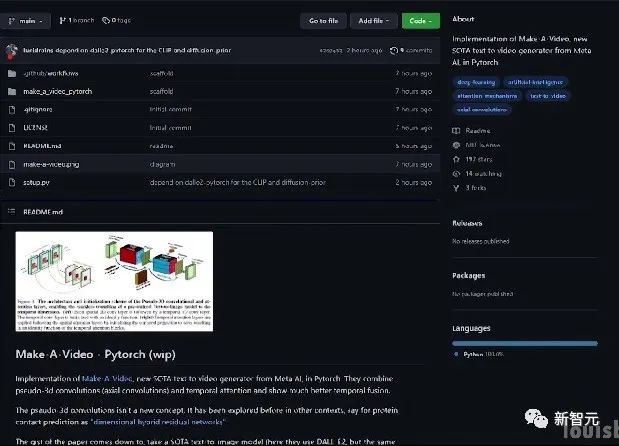Click the star icon beside 197 stars
619x446 pixels.
(457, 158)
